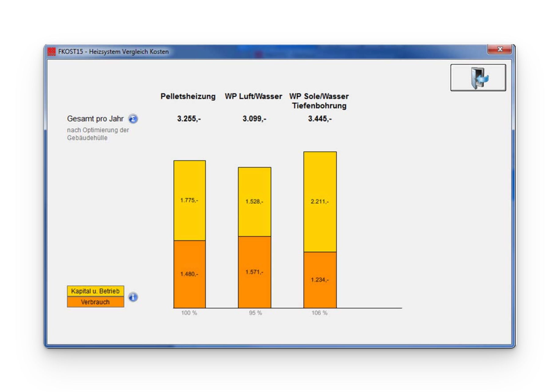Viewport: 560px width, 392px height.
Task: Click the 3.099,- total for Luft/Wasser
Action: [x=254, y=119]
